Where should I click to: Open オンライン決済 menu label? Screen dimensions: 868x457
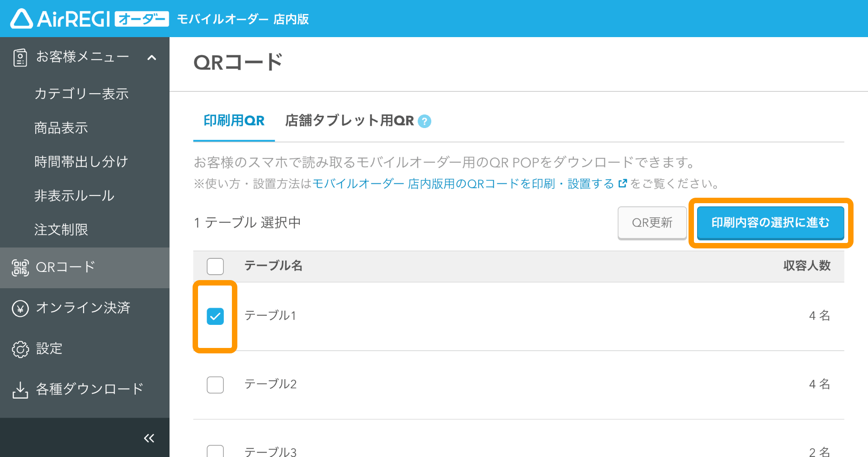(83, 308)
